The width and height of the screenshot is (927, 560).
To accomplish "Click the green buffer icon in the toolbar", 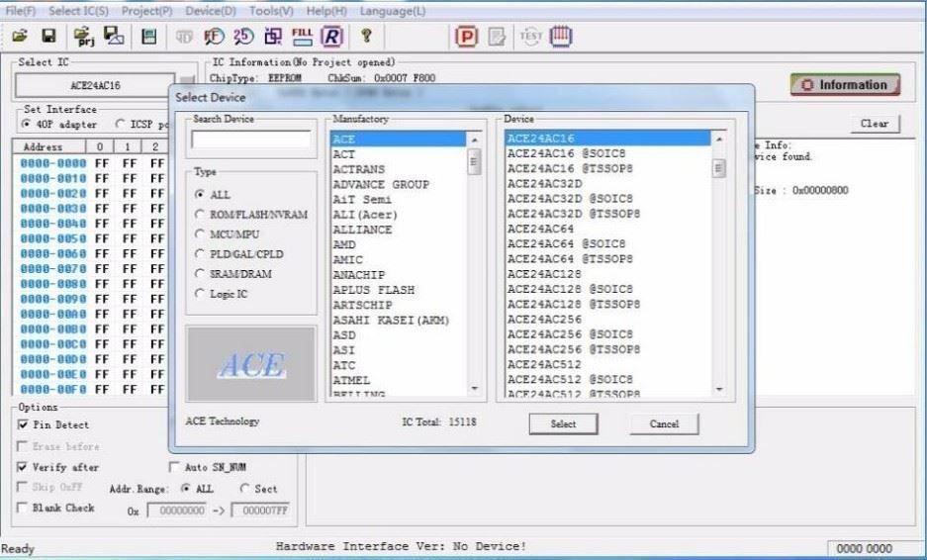I will 149,37.
